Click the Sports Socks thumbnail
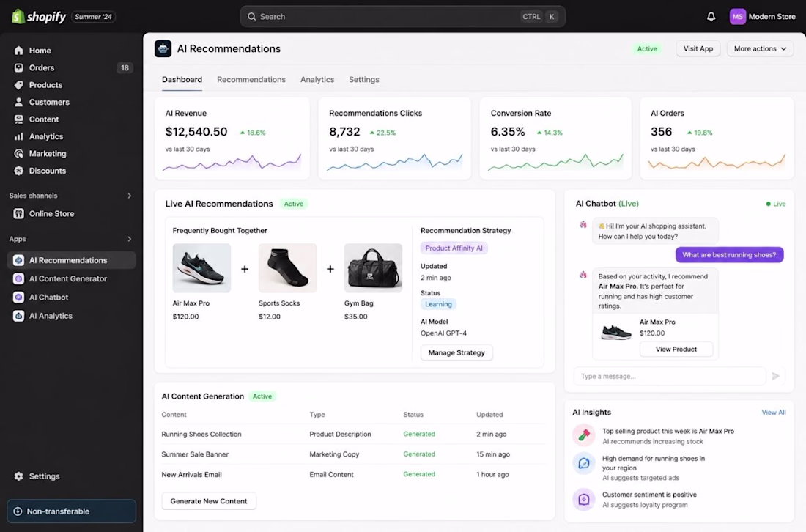 (287, 267)
